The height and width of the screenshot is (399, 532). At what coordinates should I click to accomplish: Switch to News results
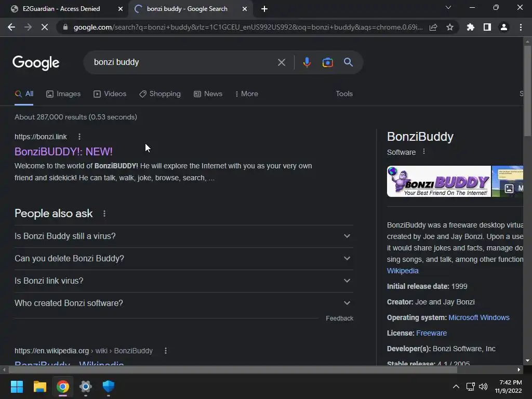click(208, 94)
